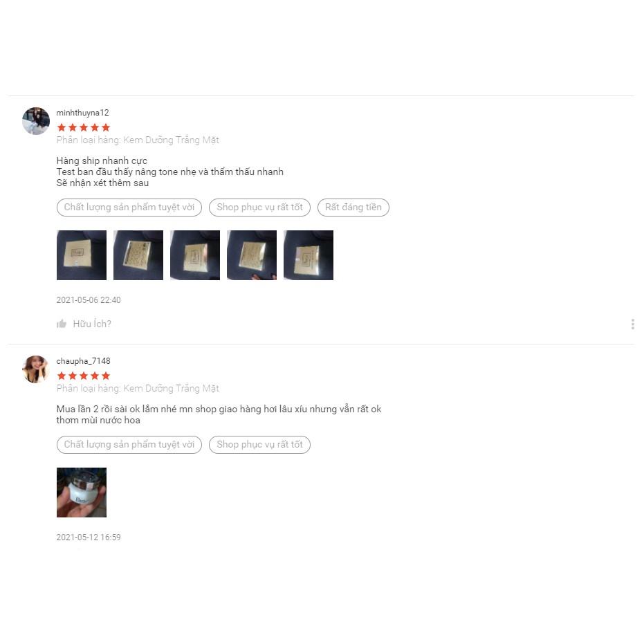Open the three-dot menu on first review
Screen dimensions: 644x644
point(632,324)
